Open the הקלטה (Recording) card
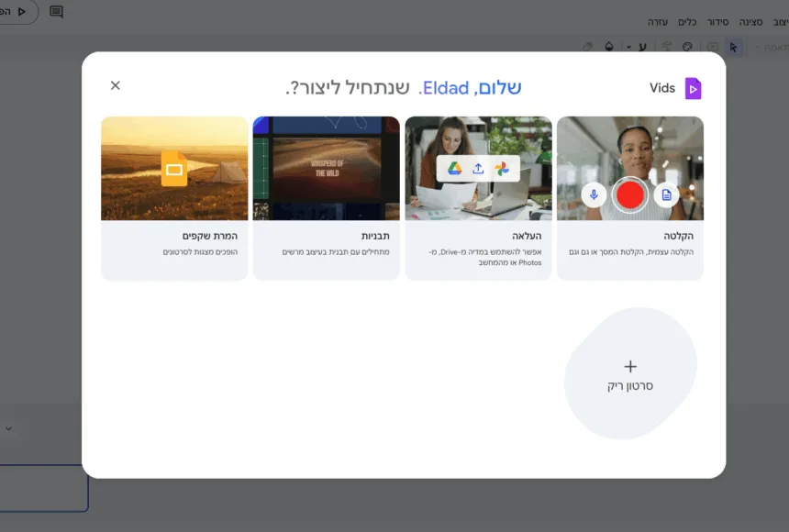Image resolution: width=789 pixels, height=532 pixels. click(x=630, y=198)
